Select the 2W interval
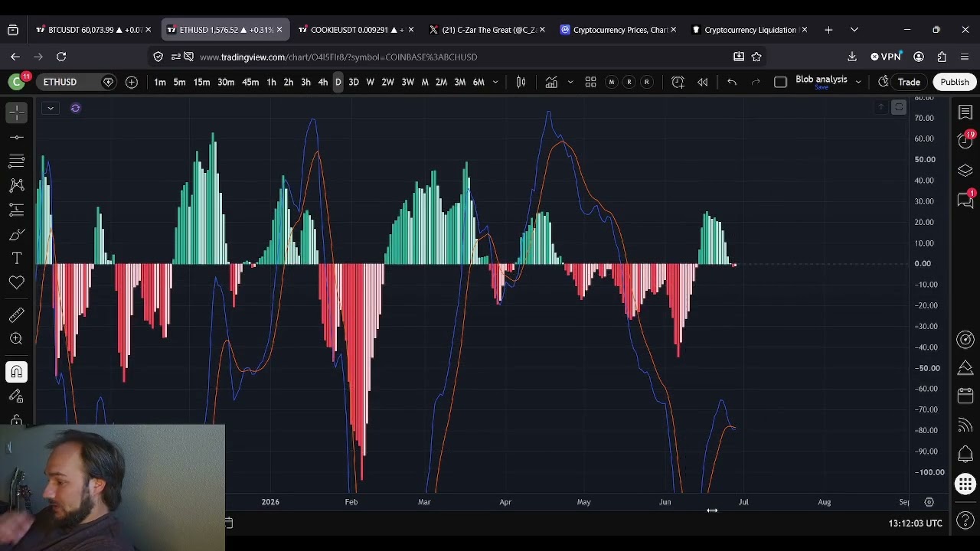980x551 pixels. (x=387, y=82)
